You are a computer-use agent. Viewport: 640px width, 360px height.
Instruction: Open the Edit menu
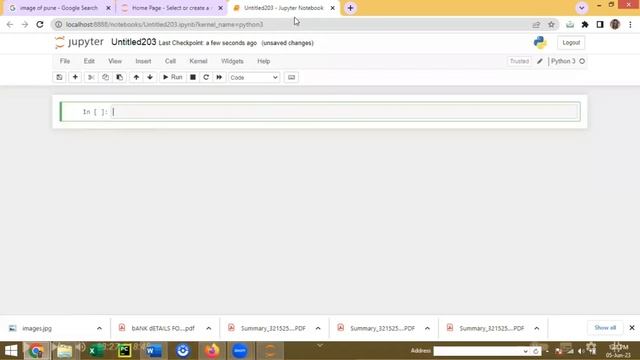[89, 61]
